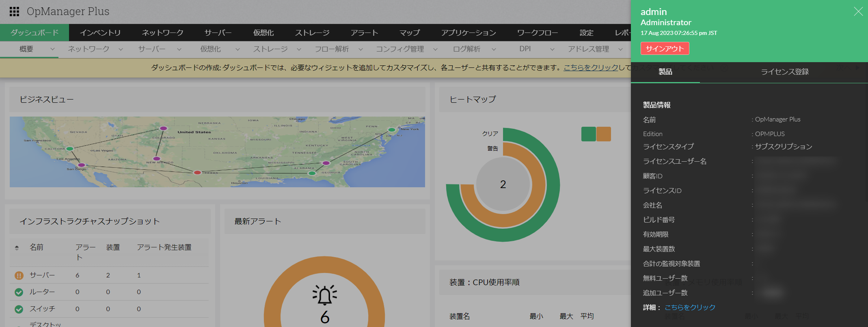Click the red node on the business map
Screen dimensions: 868x327
[197, 173]
